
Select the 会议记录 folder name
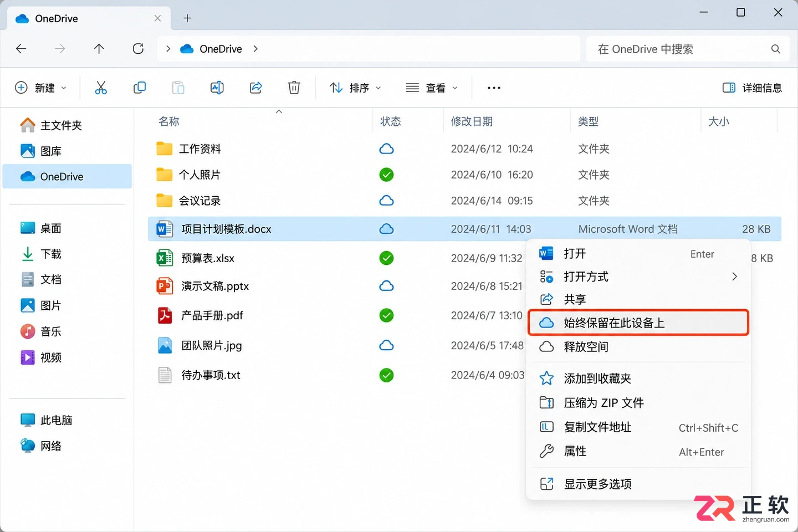click(199, 201)
